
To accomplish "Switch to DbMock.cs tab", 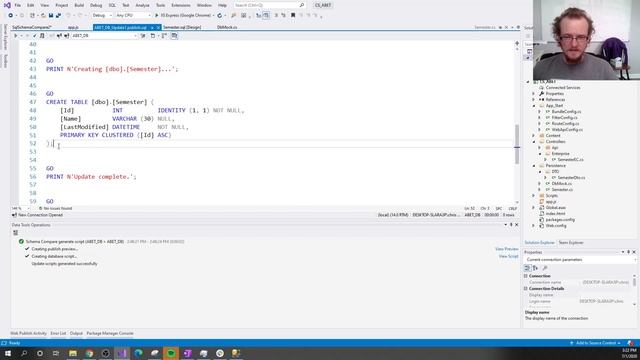I will tap(227, 27).
